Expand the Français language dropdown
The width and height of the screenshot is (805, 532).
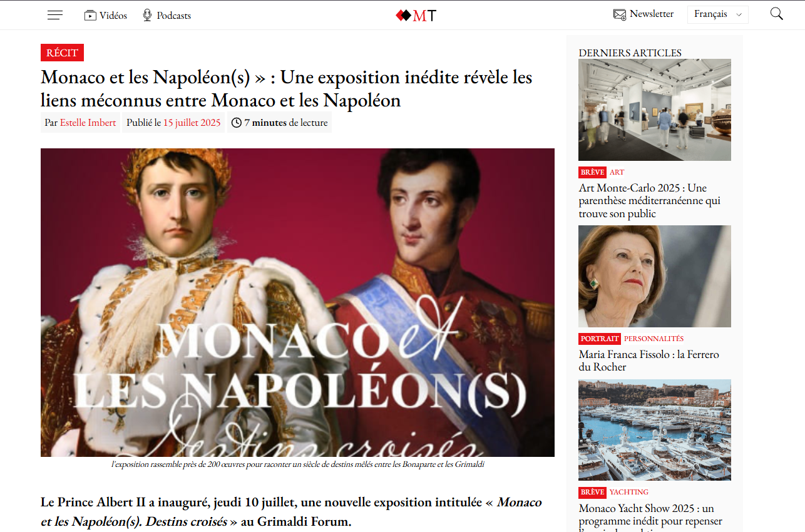coord(717,14)
